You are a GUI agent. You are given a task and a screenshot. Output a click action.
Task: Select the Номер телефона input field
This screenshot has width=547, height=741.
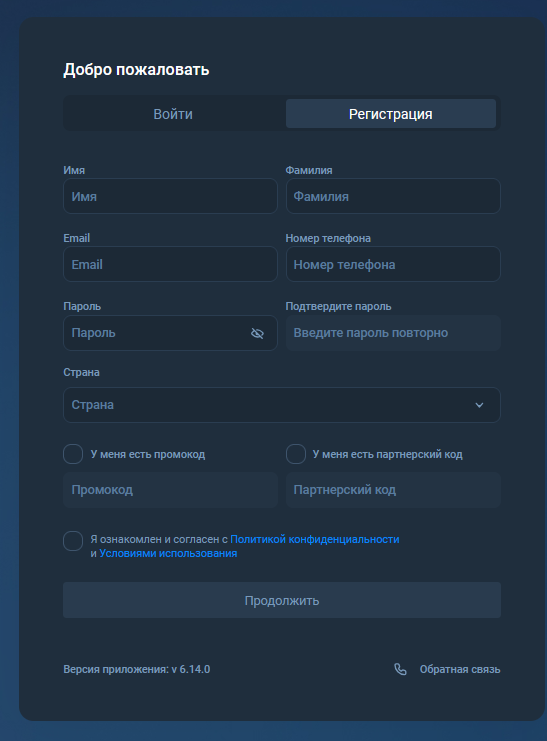[393, 264]
